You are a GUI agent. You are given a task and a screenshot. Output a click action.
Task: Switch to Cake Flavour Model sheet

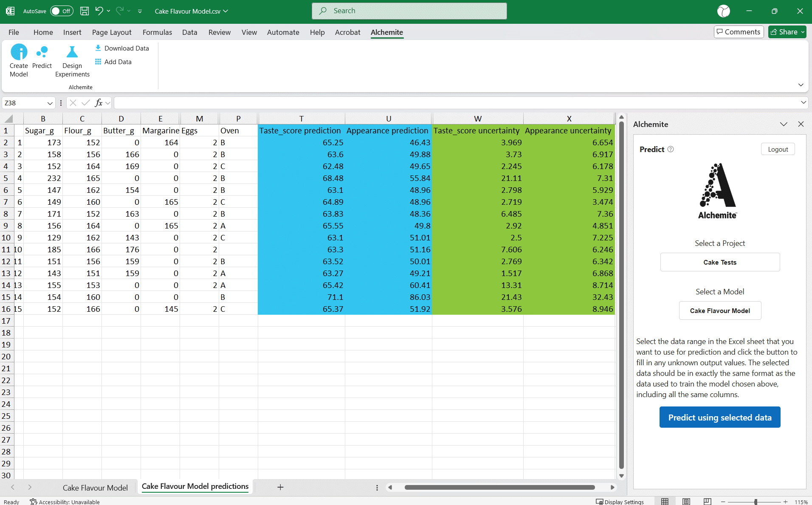(95, 488)
